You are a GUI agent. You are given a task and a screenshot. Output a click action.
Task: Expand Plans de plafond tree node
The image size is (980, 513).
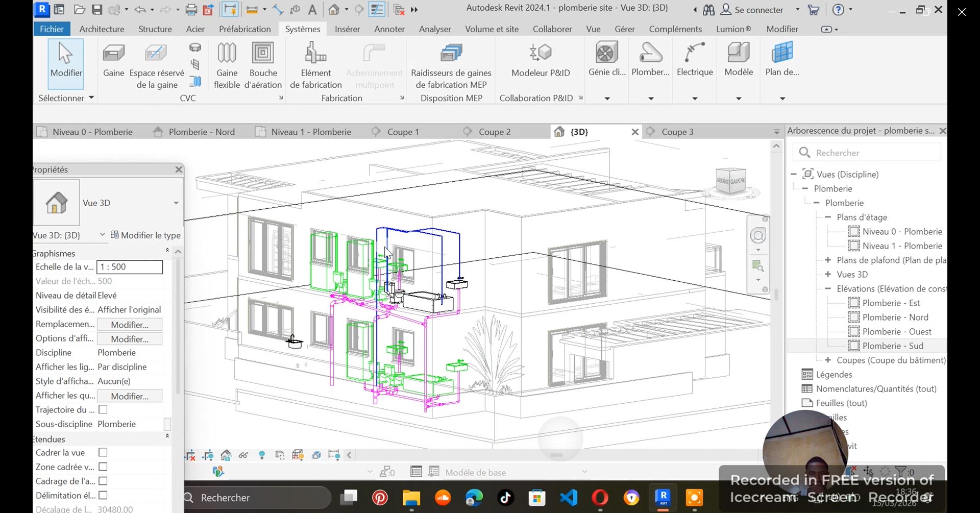[x=828, y=260]
